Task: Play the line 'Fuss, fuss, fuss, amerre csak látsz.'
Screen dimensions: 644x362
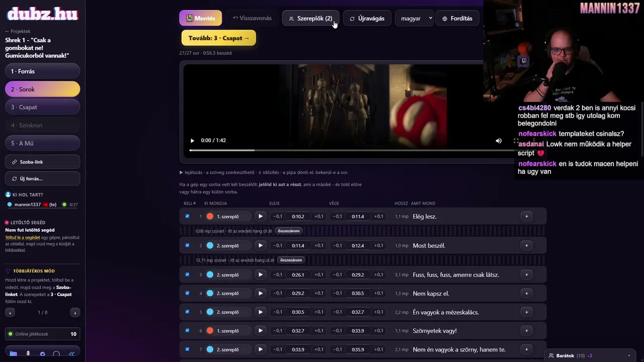Action: 260,275
